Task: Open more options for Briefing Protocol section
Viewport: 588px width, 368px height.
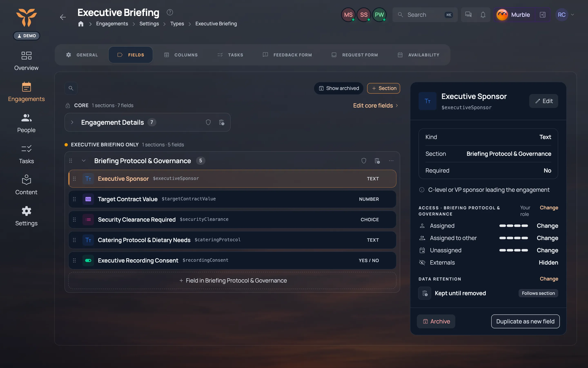Action: (x=391, y=161)
